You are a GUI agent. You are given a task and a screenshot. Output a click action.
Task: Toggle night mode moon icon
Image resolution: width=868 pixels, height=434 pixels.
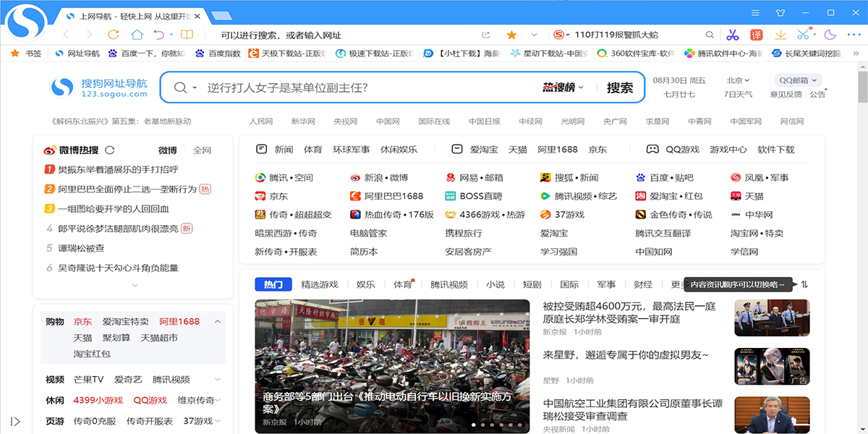(830, 35)
